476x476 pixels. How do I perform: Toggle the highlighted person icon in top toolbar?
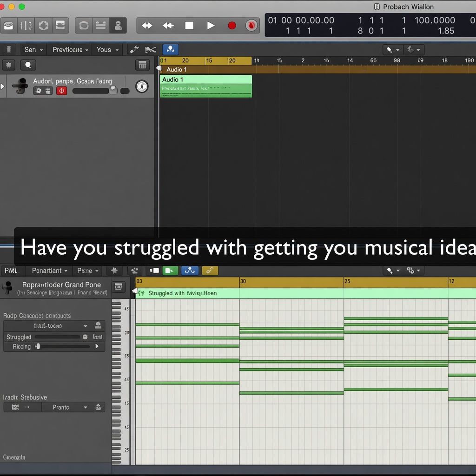pos(118,26)
